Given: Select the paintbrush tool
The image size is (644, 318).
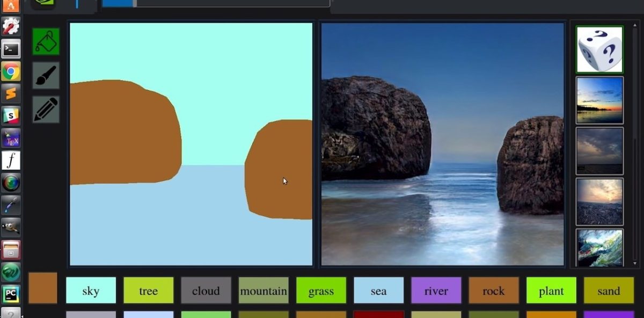Looking at the screenshot, I should click(x=46, y=75).
